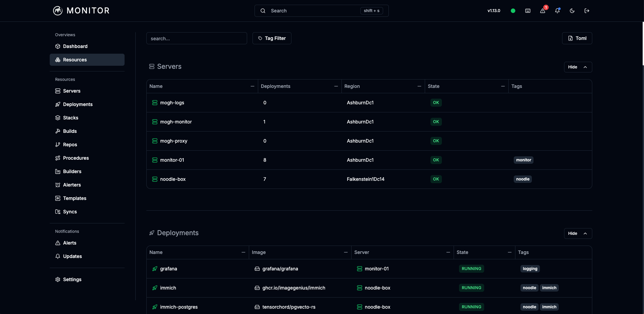Sort Servers table by State column
Screen dimensions: 644x314
tap(466, 86)
